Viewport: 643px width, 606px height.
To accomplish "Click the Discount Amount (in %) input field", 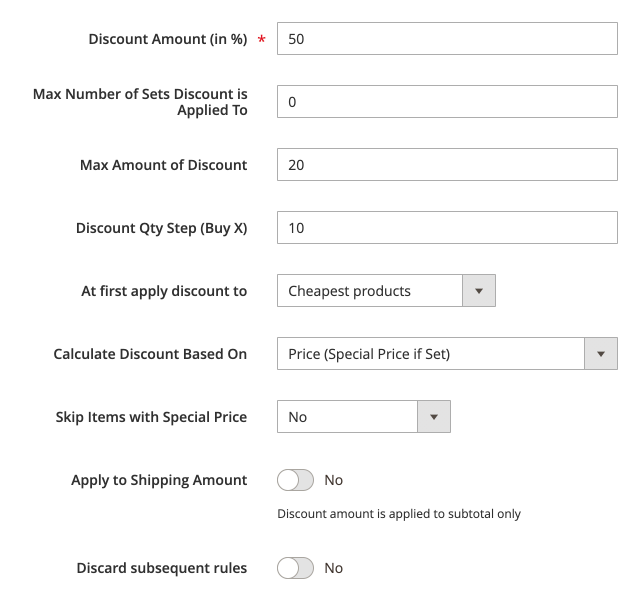I will point(446,39).
